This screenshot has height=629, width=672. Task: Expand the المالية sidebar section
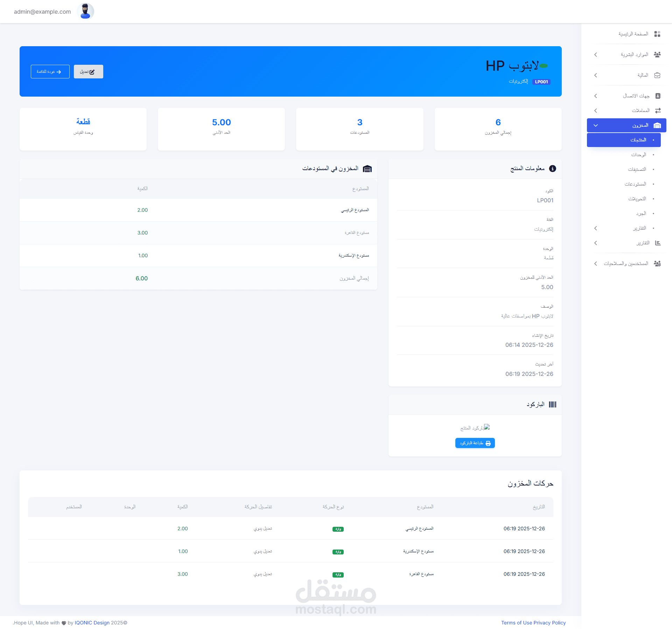tap(596, 75)
